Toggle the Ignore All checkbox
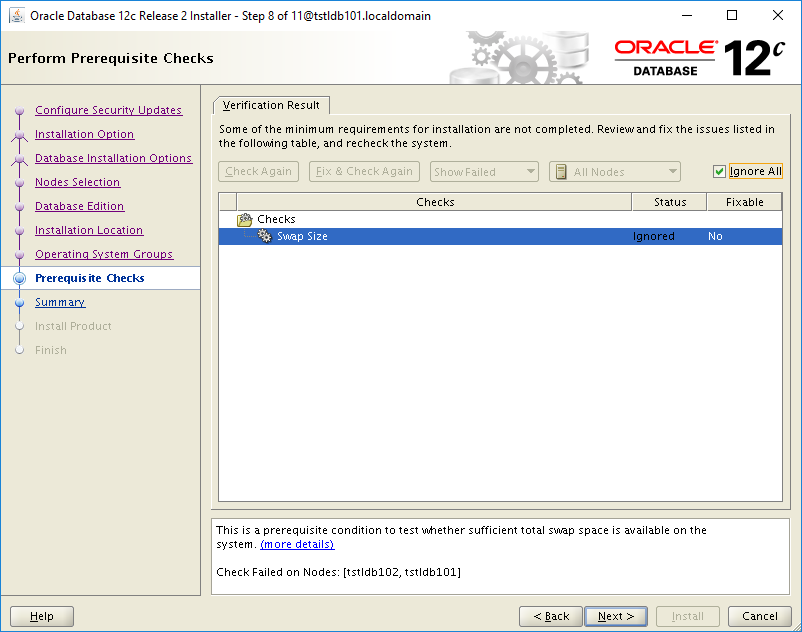The width and height of the screenshot is (802, 632). (719, 171)
